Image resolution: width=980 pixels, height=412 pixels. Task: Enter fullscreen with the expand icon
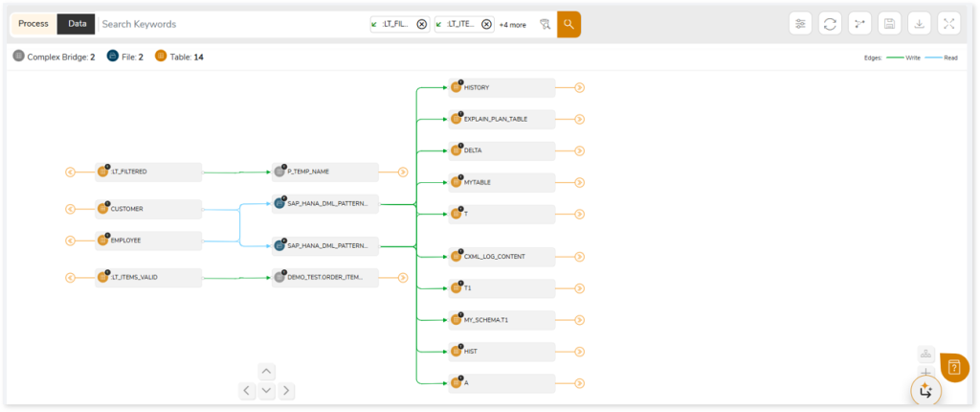coord(947,24)
